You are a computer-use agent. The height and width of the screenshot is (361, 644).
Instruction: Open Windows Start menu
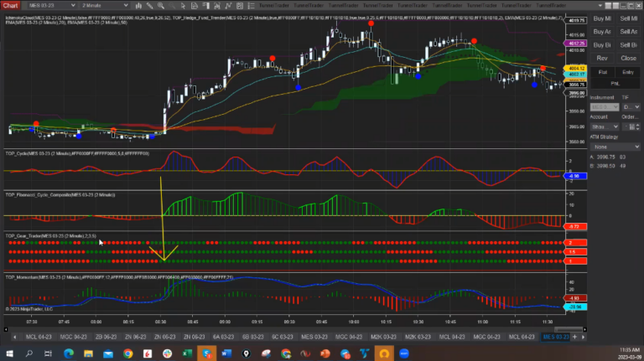pyautogui.click(x=10, y=353)
